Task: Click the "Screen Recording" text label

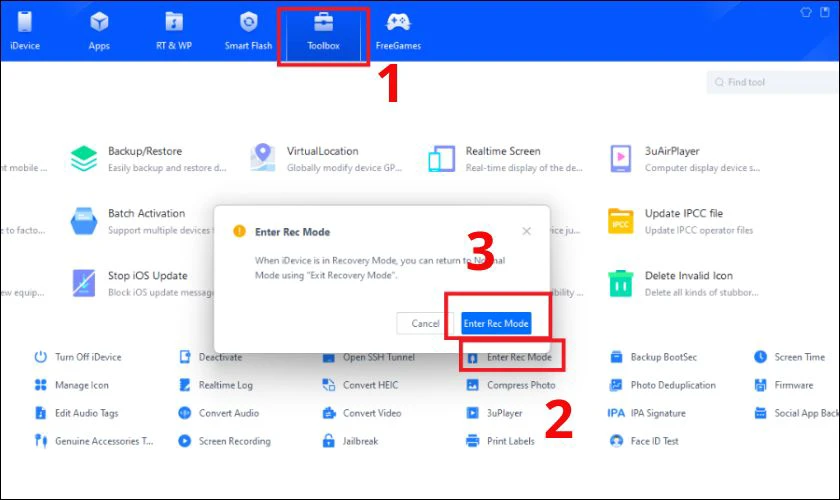Action: pos(235,441)
